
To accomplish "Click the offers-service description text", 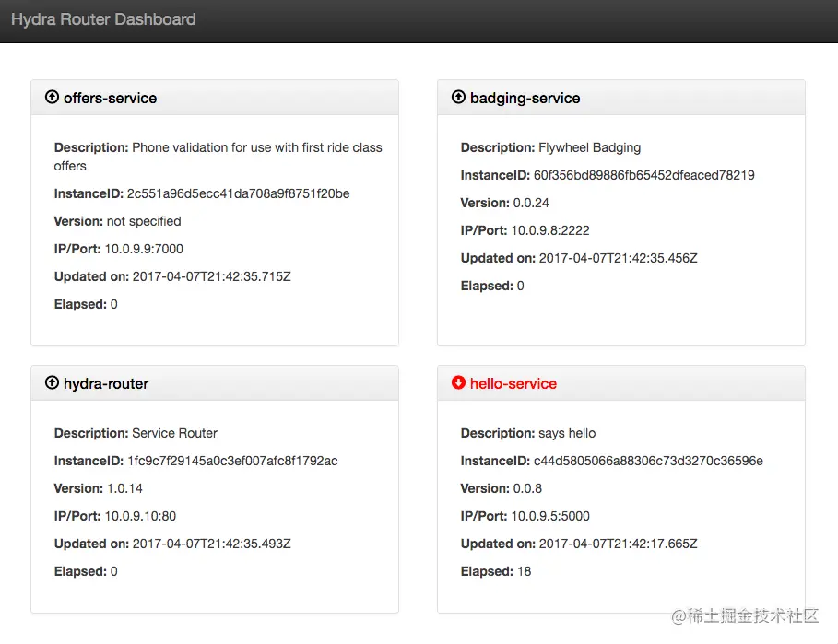I will (x=256, y=147).
